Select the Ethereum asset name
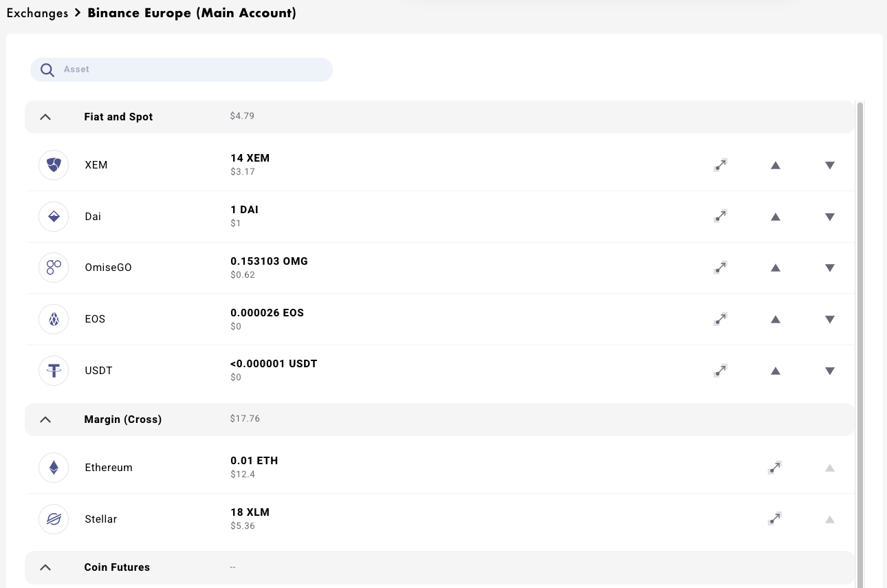 [109, 468]
